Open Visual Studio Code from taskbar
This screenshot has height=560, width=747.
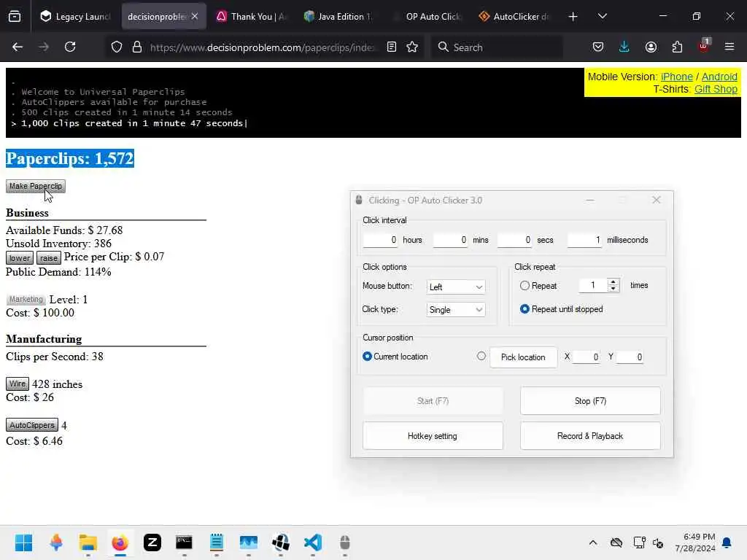[x=313, y=542]
